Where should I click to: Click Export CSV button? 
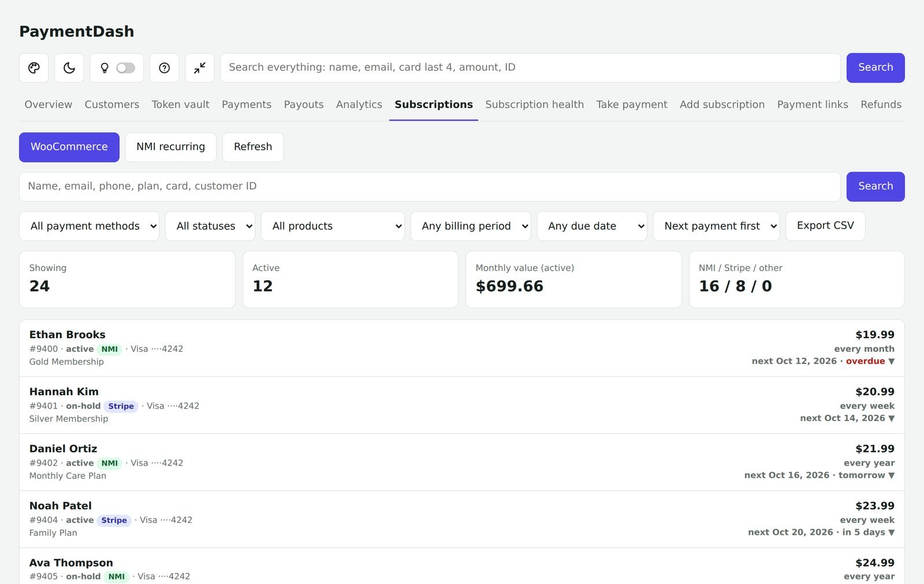click(825, 226)
